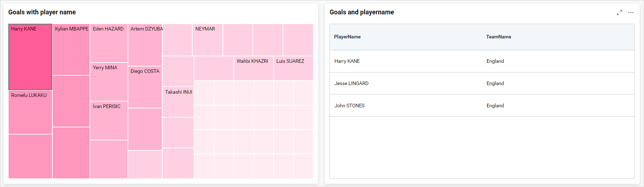The image size is (644, 187).
Task: Open the widget more options menu
Action: pyautogui.click(x=631, y=13)
